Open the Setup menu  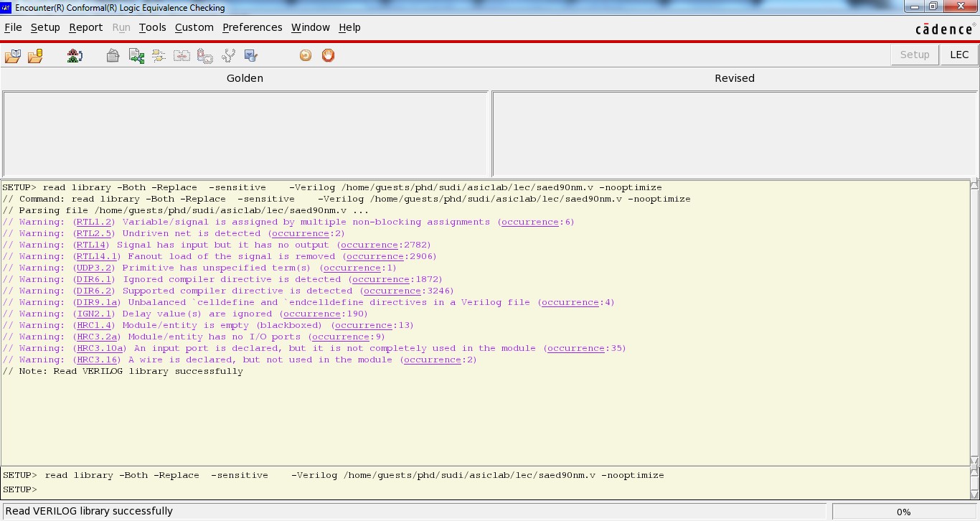[x=45, y=27]
